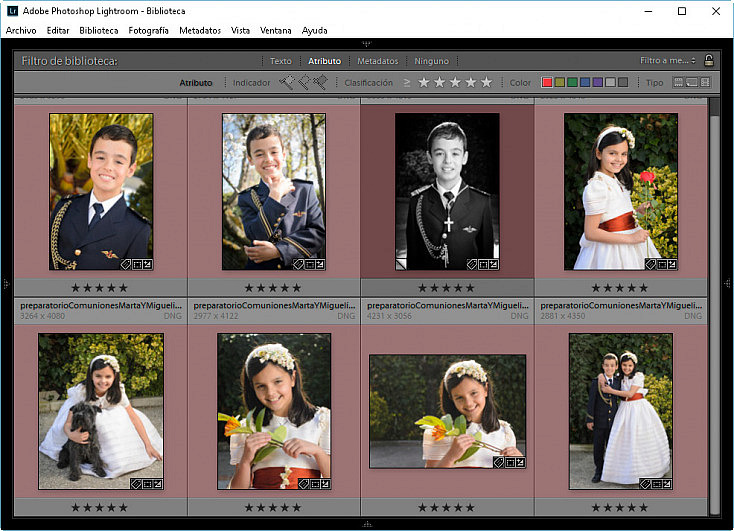Filter by custom light gray label
Viewport: 734px width, 531px height.
point(610,82)
